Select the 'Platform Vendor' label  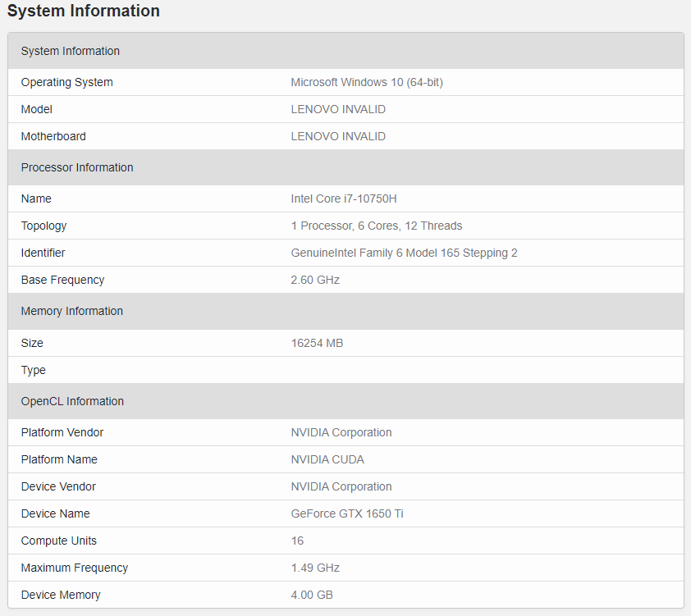(62, 432)
